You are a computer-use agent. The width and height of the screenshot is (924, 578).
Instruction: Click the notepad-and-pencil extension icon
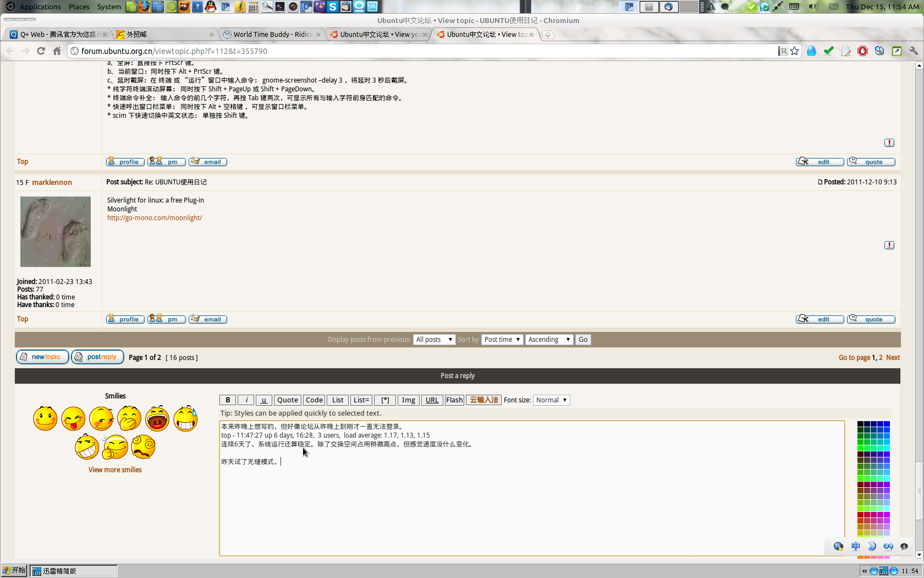(x=846, y=51)
